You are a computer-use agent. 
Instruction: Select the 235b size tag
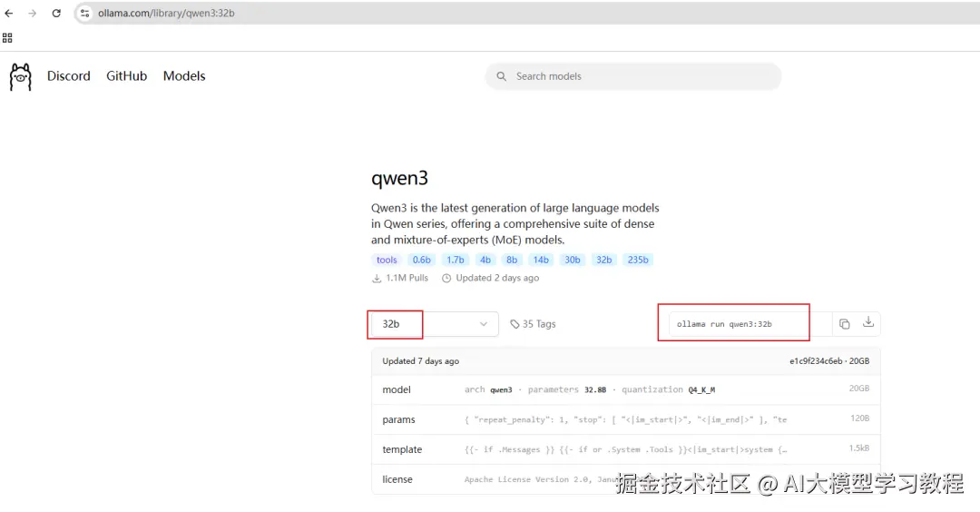[638, 260]
